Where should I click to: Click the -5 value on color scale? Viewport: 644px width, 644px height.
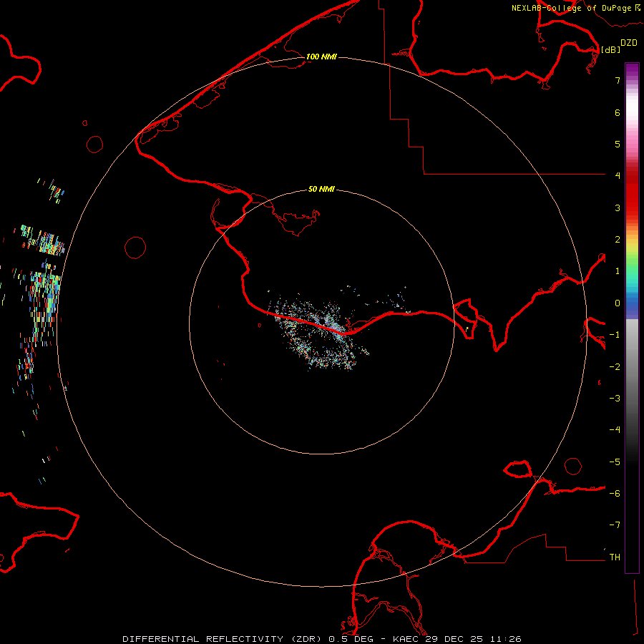click(615, 462)
